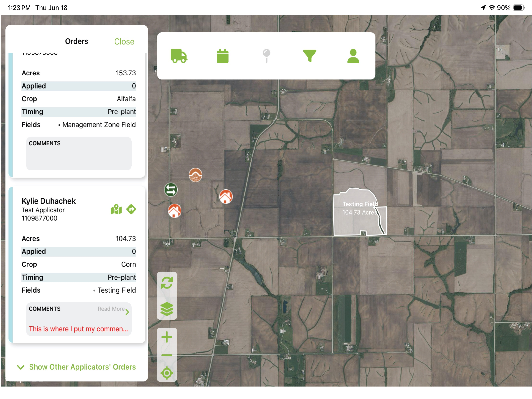Viewport: 532px width, 399px height.
Task: Click Test Applicator label
Action: coord(43,210)
